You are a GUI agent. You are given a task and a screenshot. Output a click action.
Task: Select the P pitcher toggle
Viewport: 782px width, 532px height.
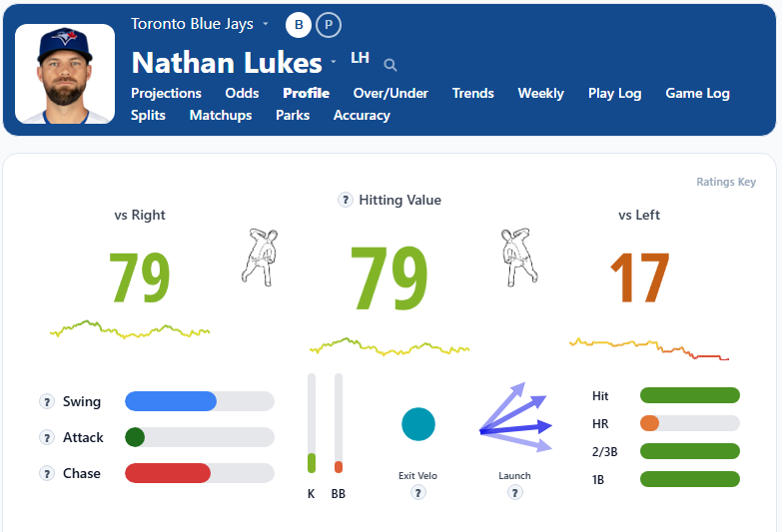329,25
